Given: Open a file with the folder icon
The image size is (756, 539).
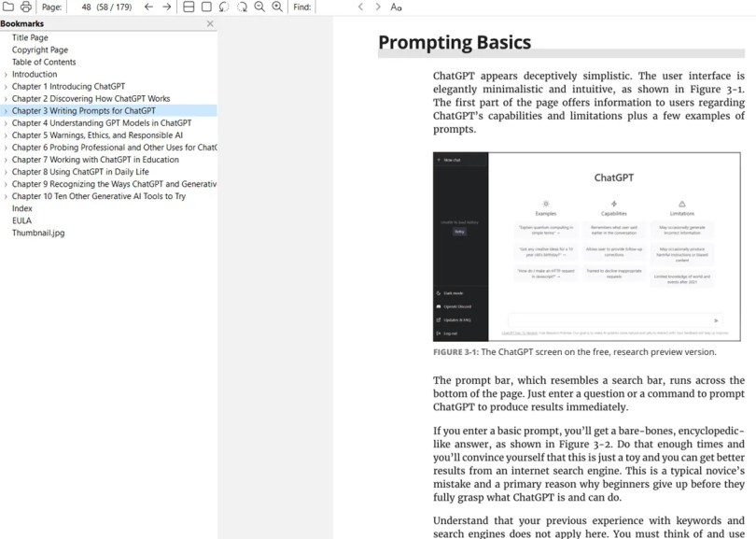Looking at the screenshot, I should 8,7.
